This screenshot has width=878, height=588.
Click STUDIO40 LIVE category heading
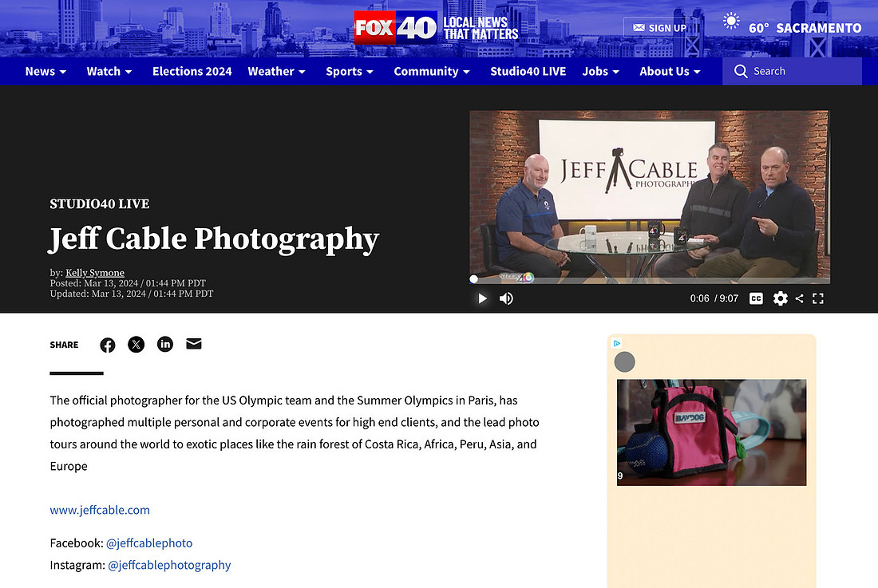click(x=100, y=203)
